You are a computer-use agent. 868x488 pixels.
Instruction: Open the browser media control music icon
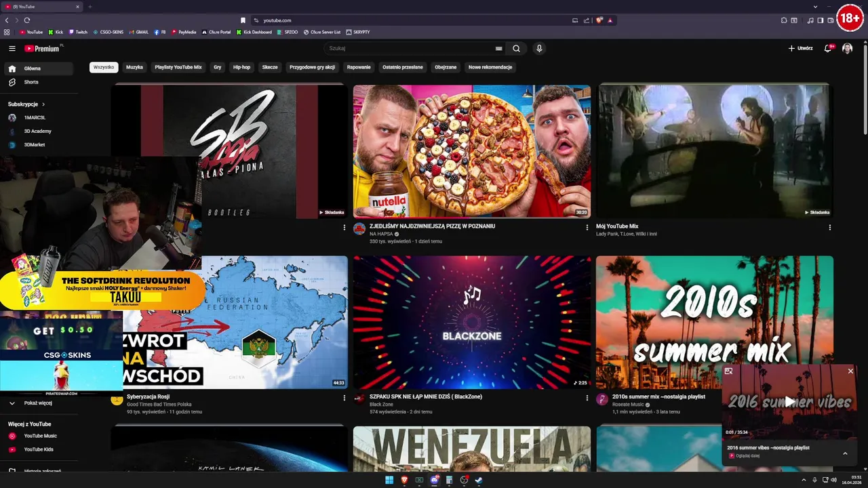tap(810, 20)
